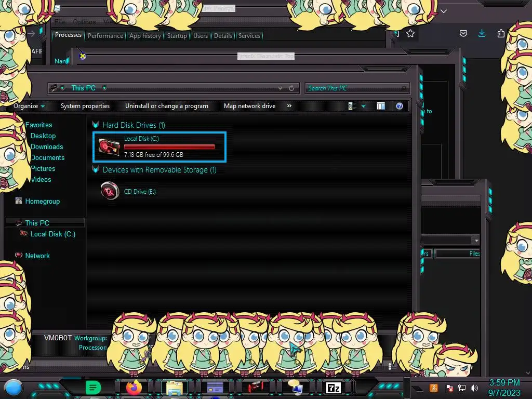The width and height of the screenshot is (532, 399).
Task: Click Map network drive
Action: pyautogui.click(x=250, y=106)
